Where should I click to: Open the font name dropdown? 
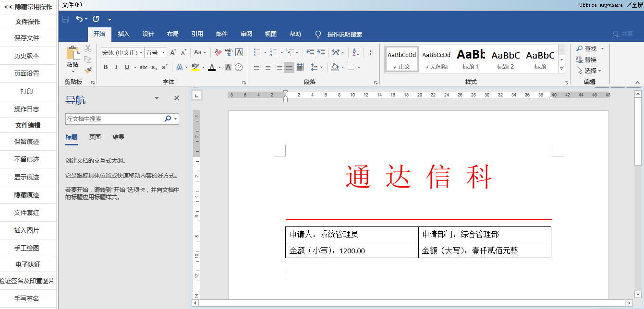point(141,52)
